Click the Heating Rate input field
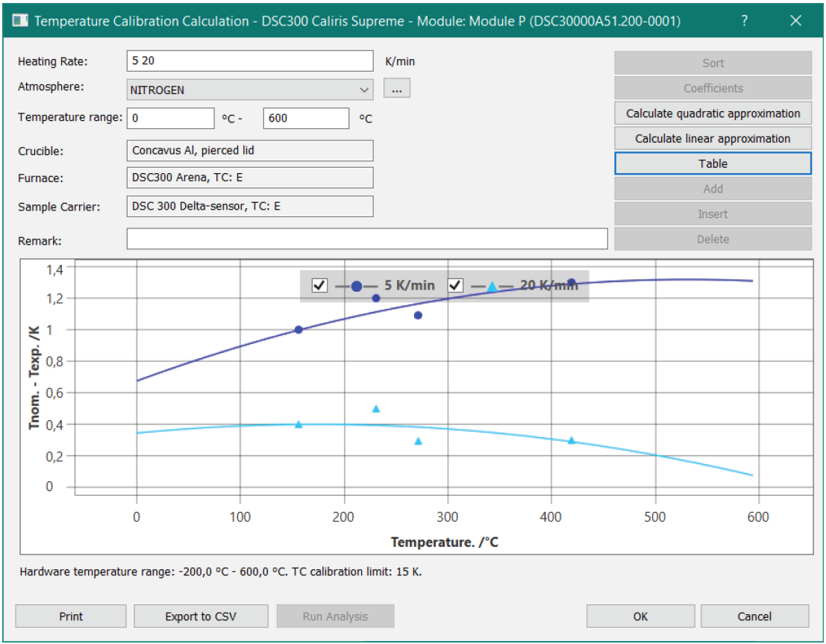This screenshot has width=826, height=644. tap(250, 61)
